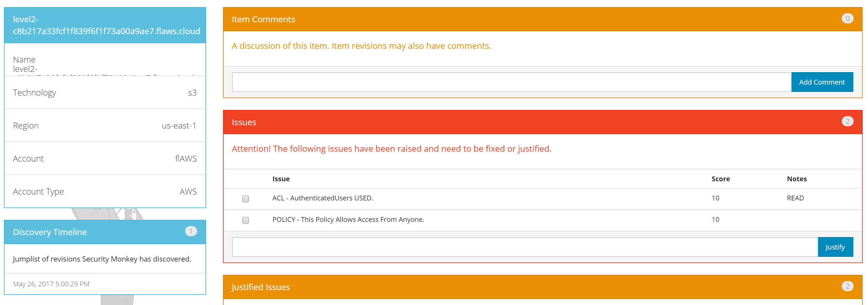Click the Justify button

[x=835, y=247]
